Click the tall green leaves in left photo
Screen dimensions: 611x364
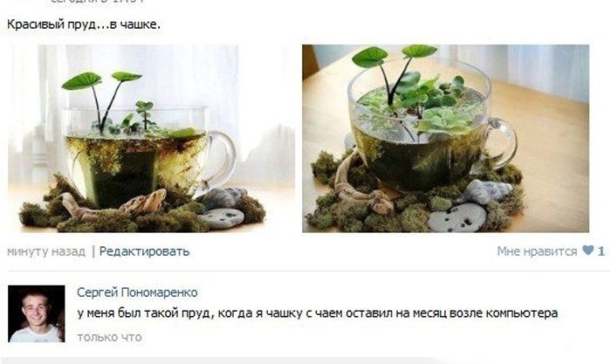coord(101,98)
